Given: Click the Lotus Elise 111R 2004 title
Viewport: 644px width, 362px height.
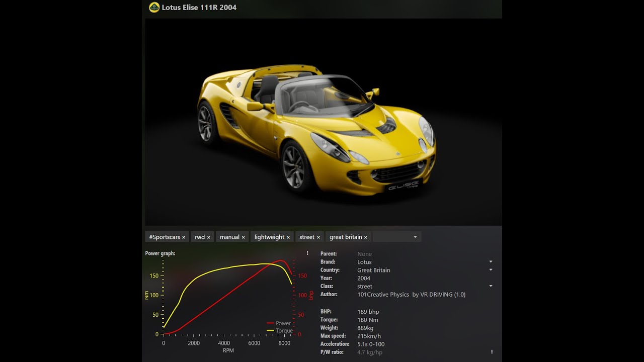Looking at the screenshot, I should coord(199,8).
